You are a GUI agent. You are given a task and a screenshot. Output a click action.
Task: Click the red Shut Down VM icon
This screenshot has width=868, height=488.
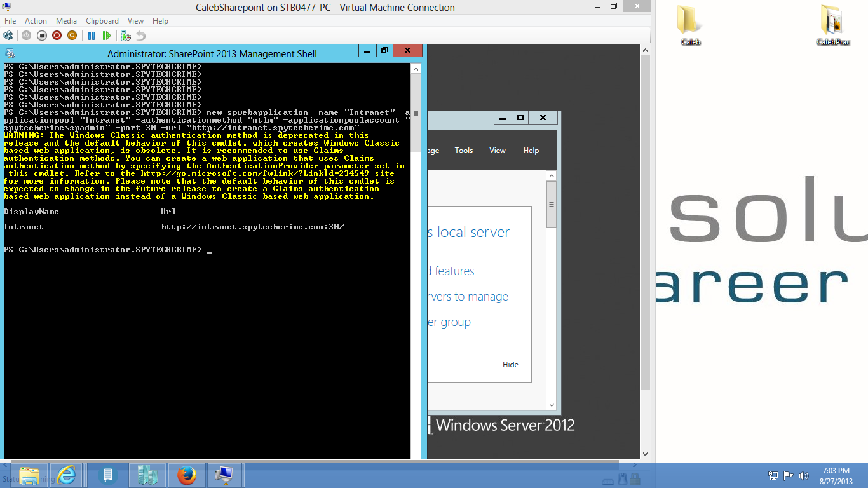(x=57, y=36)
